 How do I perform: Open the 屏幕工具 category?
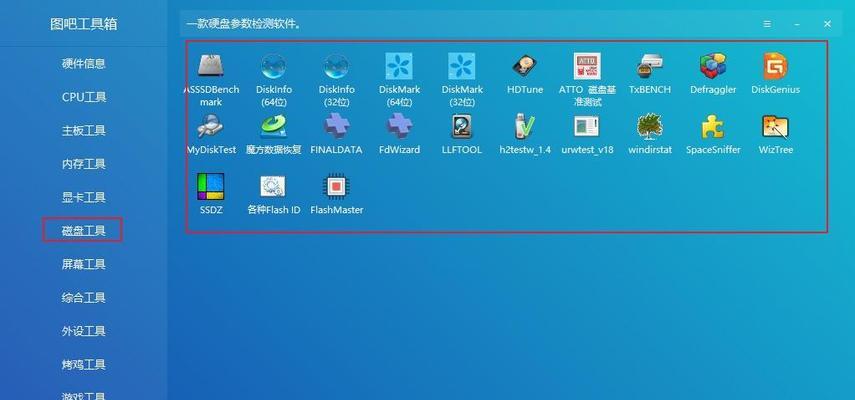(83, 264)
